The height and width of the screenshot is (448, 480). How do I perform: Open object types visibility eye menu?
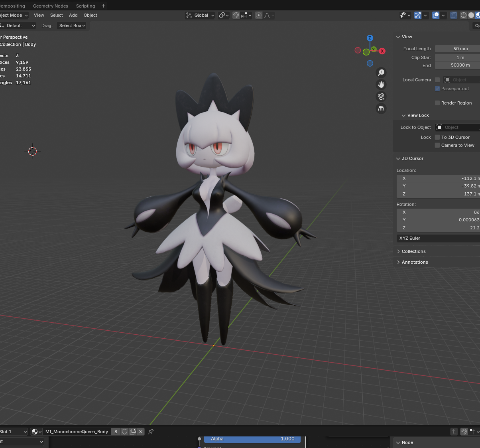click(x=405, y=15)
